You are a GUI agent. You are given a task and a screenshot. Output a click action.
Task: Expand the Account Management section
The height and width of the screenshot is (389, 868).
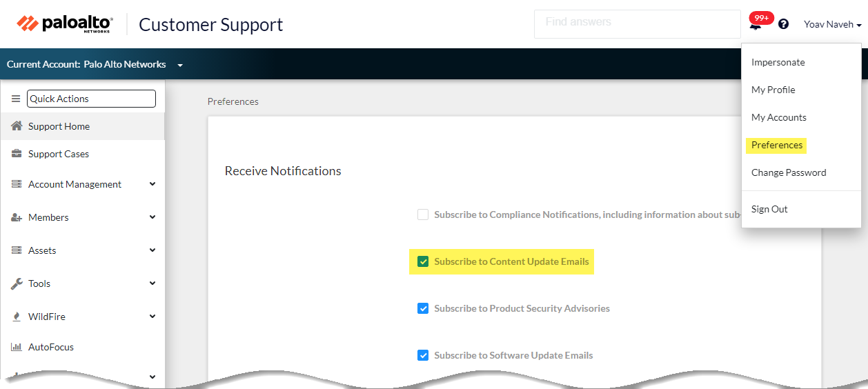[152, 184]
